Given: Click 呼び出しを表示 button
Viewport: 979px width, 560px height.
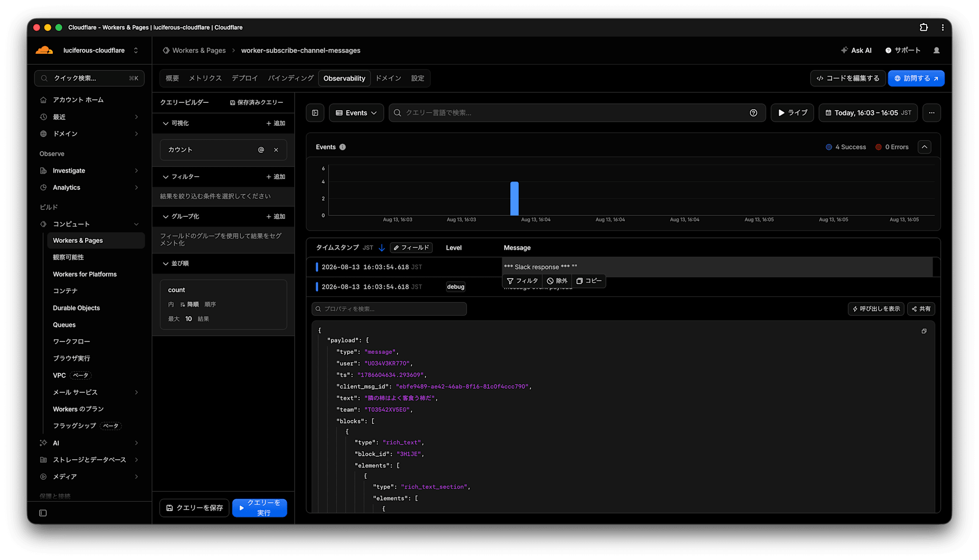Looking at the screenshot, I should (876, 309).
